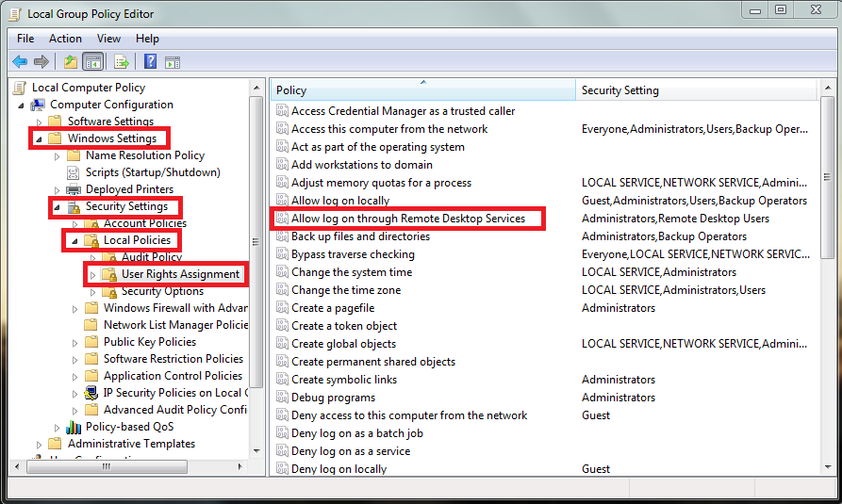The image size is (842, 504).
Task: Expand the Administrative Templates node
Action: click(39, 444)
